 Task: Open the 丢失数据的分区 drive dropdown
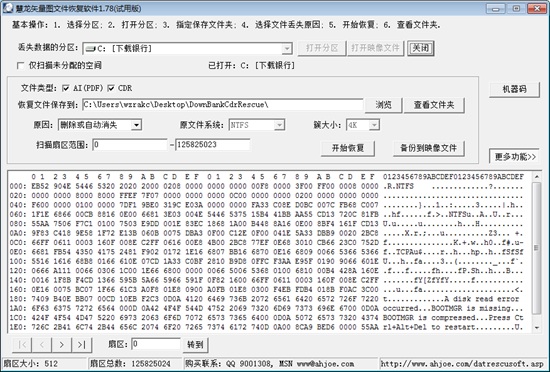(x=287, y=48)
